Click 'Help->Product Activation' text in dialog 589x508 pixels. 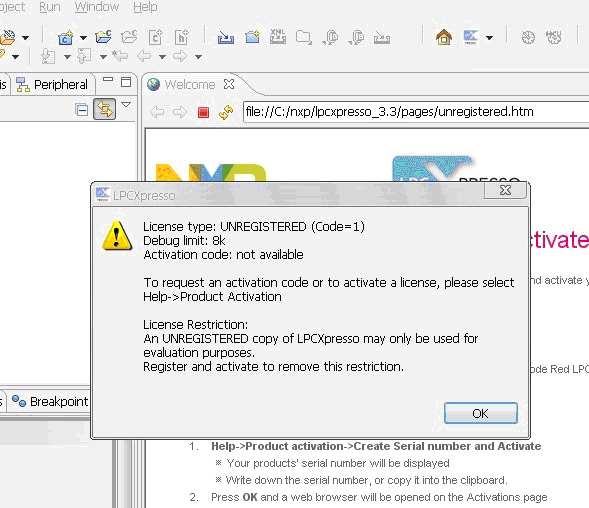click(x=212, y=296)
